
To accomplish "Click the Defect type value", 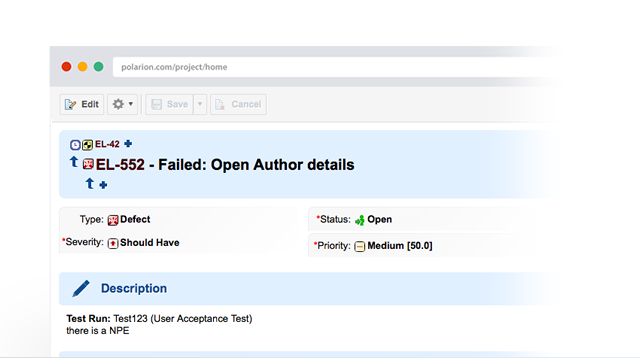I will point(135,220).
